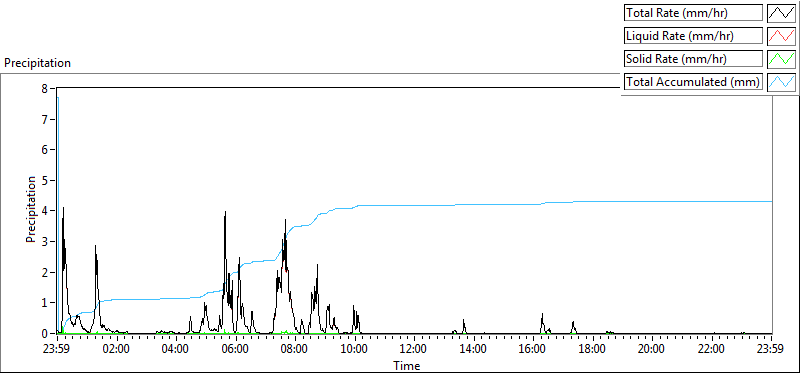Click the Total Accumulated blue line icon
The height and width of the screenshot is (373, 800).
781,82
